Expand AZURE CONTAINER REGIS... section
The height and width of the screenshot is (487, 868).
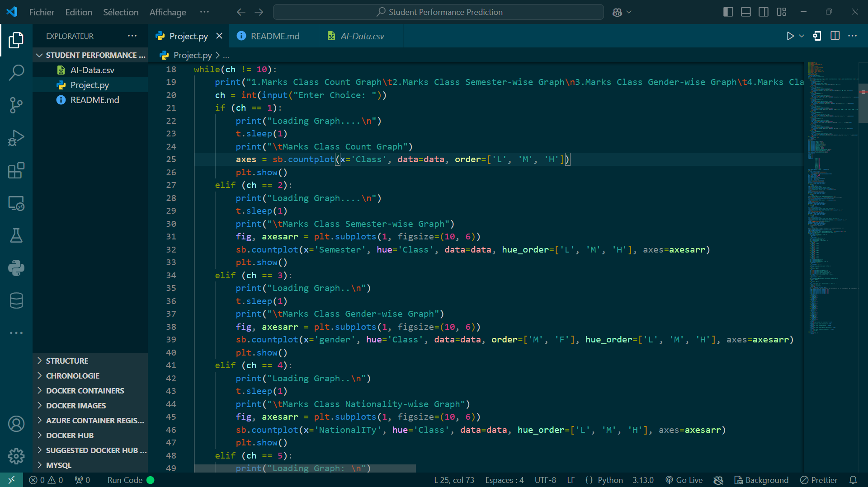[90, 421]
